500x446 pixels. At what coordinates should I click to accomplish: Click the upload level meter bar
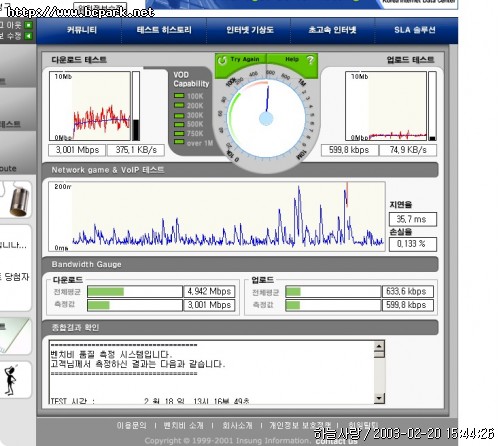(432, 106)
